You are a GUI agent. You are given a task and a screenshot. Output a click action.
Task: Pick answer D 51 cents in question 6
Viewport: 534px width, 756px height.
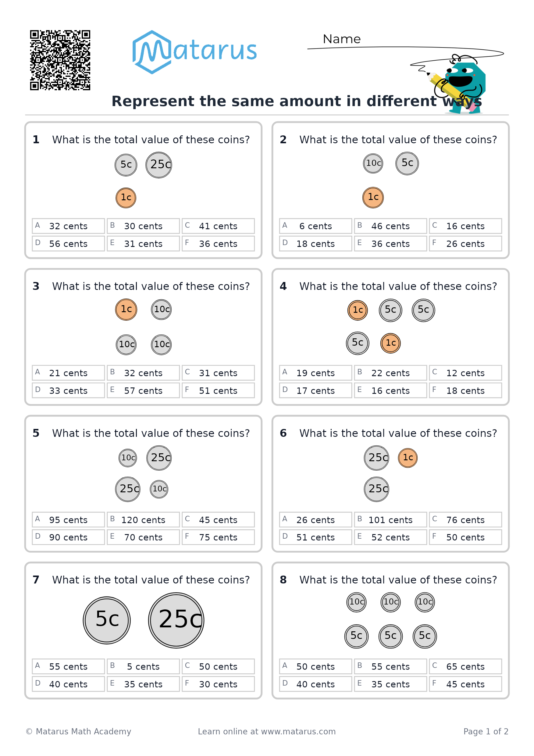pos(315,537)
